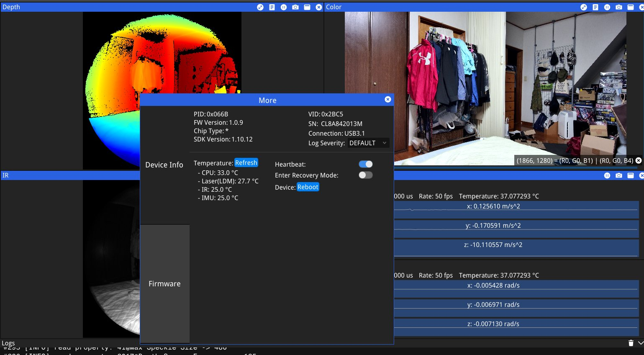Clear logs with the trash icon
The height and width of the screenshot is (355, 644).
coord(631,343)
